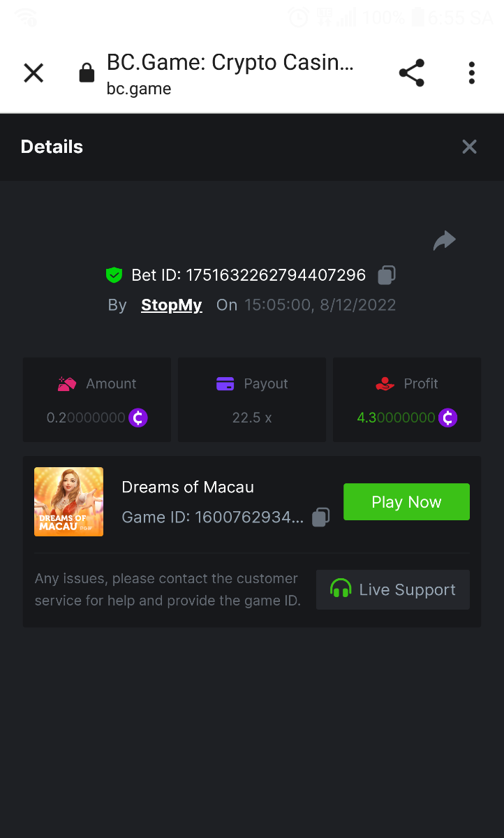Share this bet using arrow icon
The height and width of the screenshot is (838, 504).
(x=444, y=241)
